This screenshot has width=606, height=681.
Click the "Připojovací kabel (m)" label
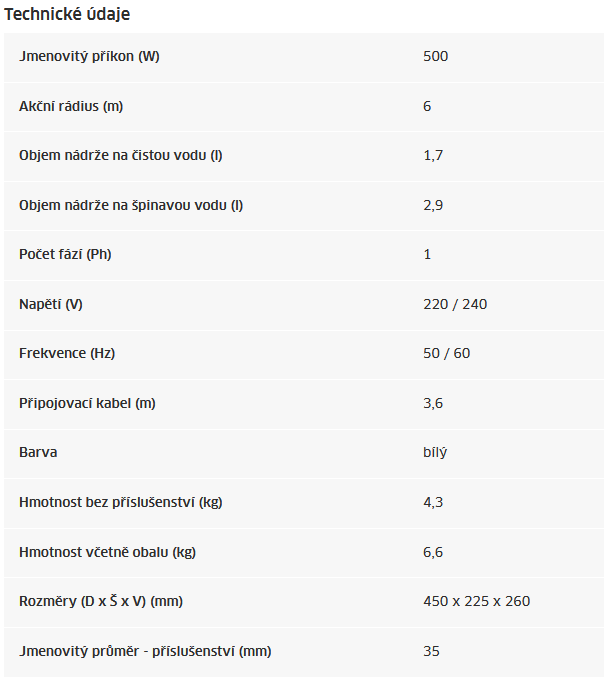[x=87, y=403]
